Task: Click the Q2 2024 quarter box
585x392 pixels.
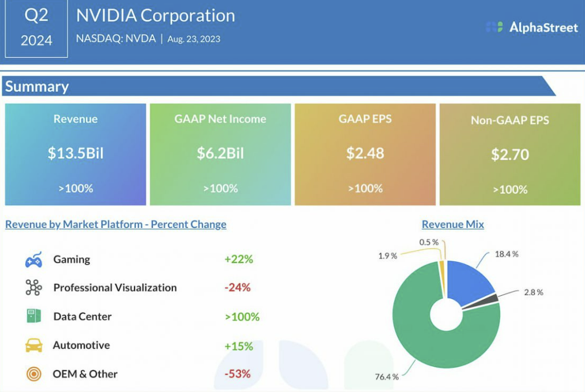Action: 36,27
